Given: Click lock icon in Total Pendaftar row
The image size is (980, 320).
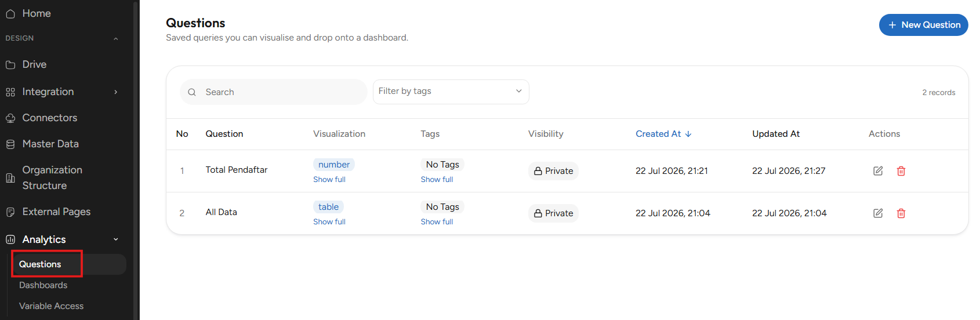Looking at the screenshot, I should coord(538,171).
